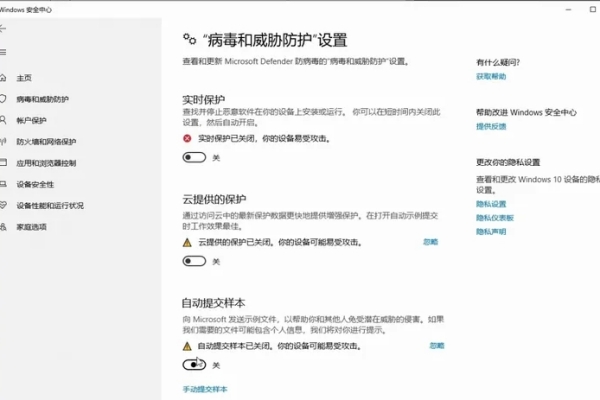Image resolution: width=600 pixels, height=400 pixels.
Task: Click the red error icon for 实时保护
Action: pyautogui.click(x=187, y=139)
